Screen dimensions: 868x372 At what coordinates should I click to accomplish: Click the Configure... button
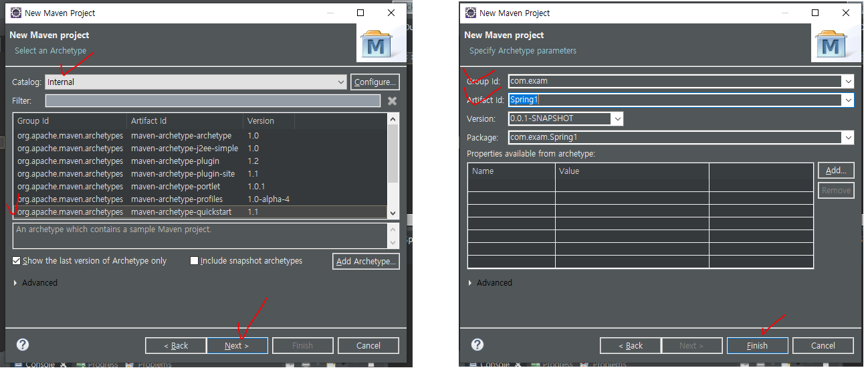(x=375, y=82)
